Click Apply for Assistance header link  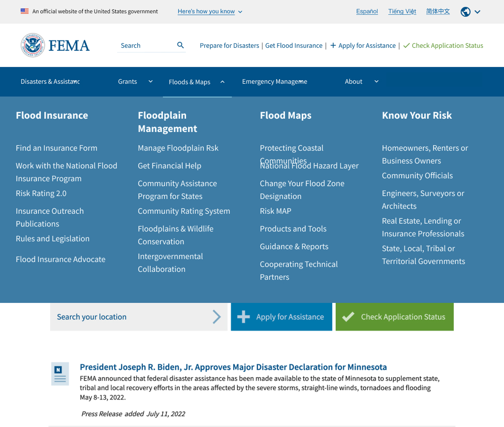point(363,46)
